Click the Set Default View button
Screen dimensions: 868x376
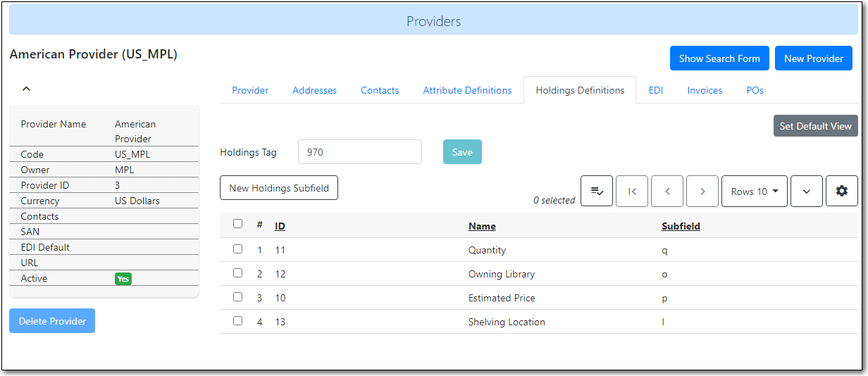(815, 126)
